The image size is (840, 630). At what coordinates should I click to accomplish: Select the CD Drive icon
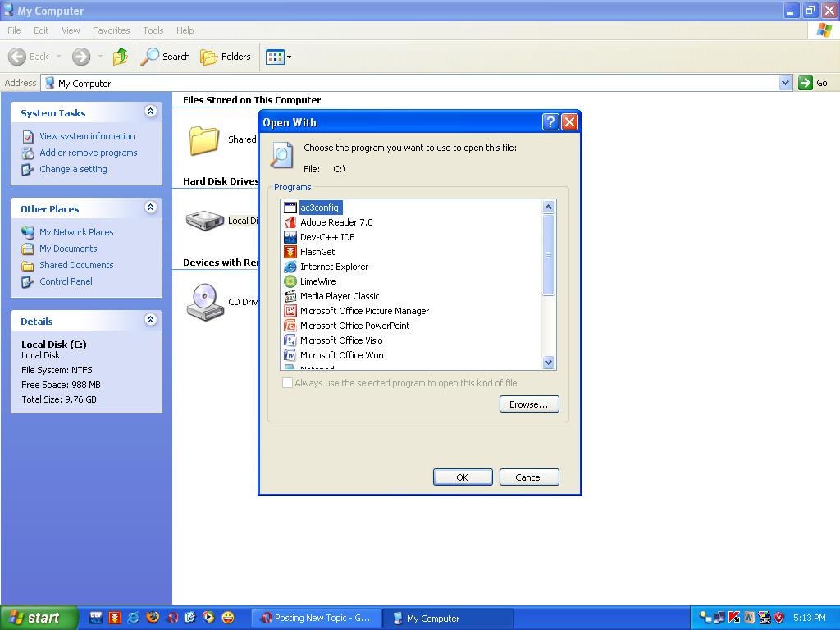[205, 302]
